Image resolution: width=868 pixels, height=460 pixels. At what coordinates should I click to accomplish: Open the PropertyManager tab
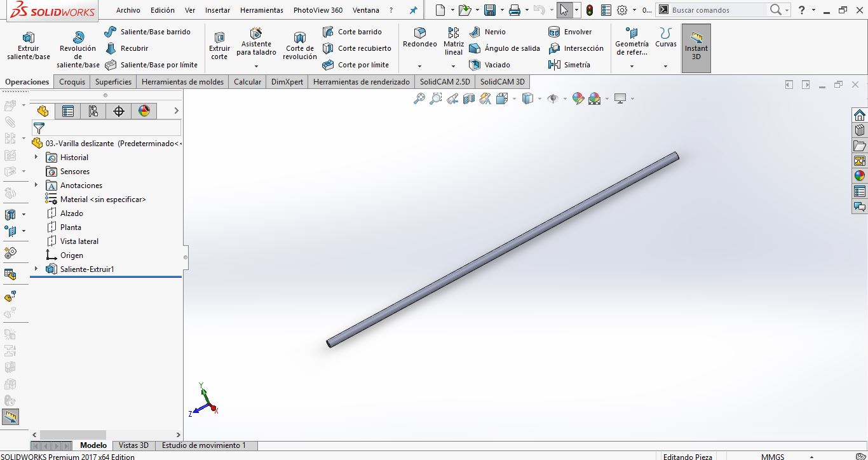point(68,111)
